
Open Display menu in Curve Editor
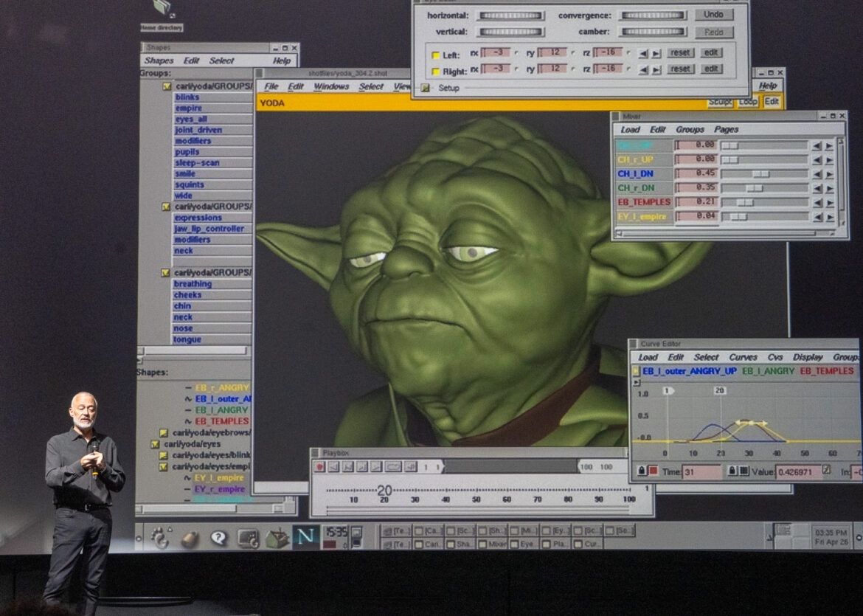(x=808, y=357)
